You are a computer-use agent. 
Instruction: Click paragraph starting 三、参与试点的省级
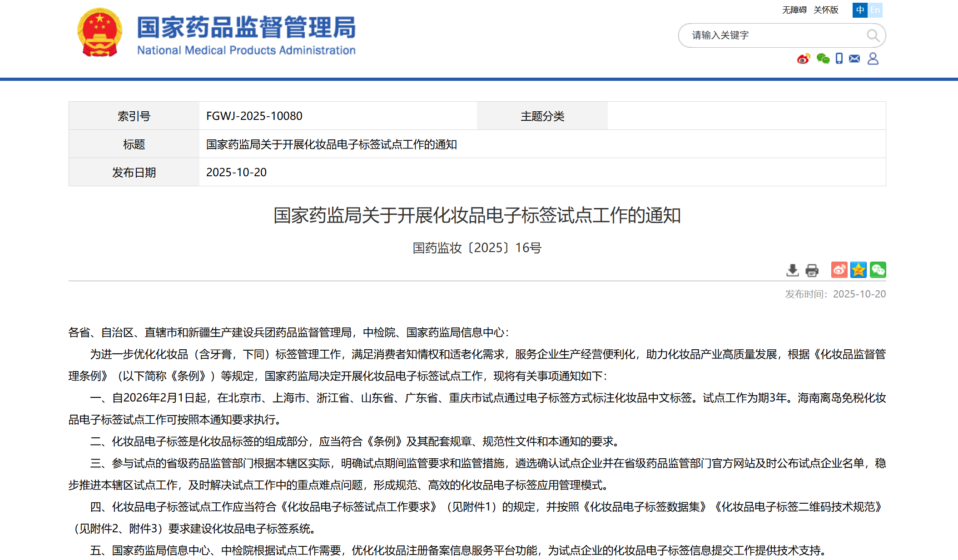tap(477, 474)
